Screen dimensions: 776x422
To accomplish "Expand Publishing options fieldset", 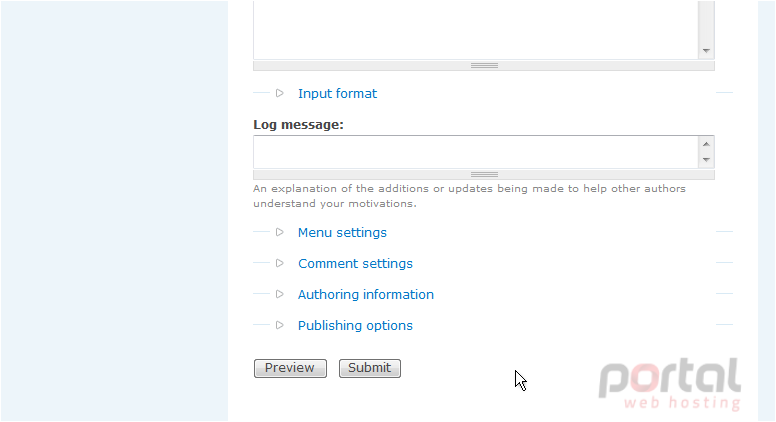I will point(355,326).
